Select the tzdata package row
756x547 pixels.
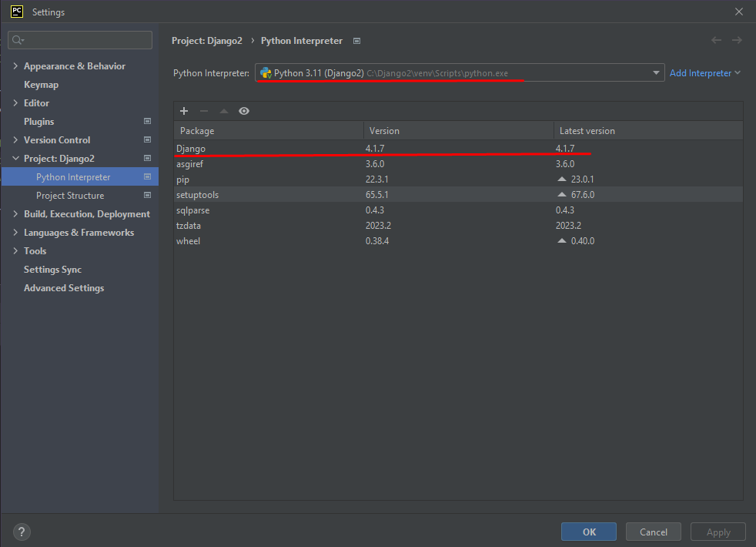[x=458, y=226]
